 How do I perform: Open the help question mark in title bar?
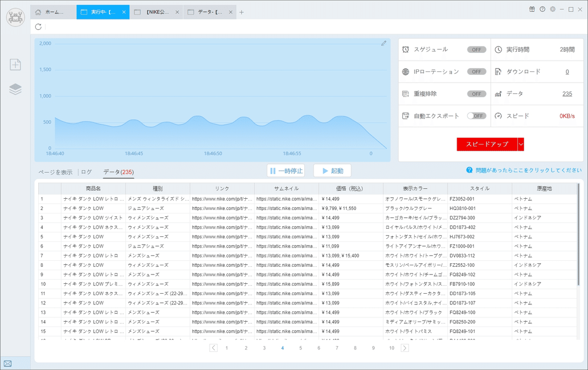[x=542, y=9]
